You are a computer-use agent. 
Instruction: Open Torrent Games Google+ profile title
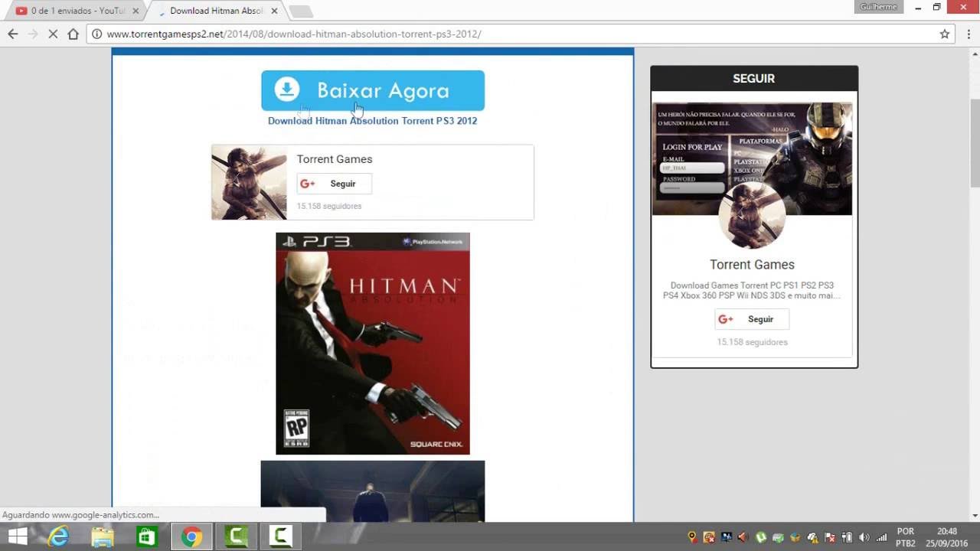coord(335,159)
